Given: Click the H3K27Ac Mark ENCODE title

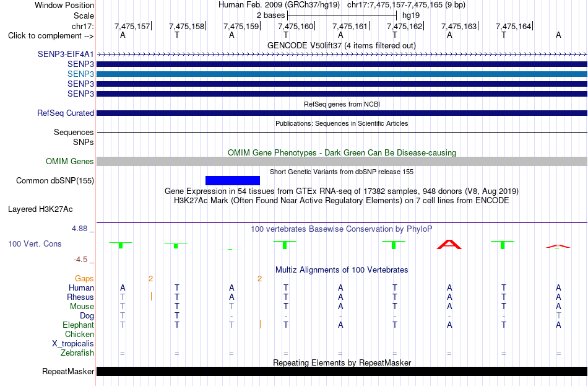Looking at the screenshot, I should coord(342,201).
